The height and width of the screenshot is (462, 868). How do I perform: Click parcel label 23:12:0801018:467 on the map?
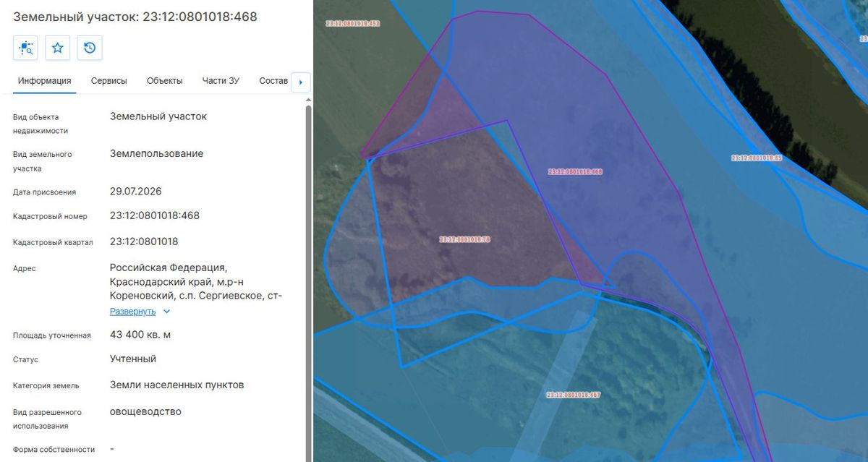tap(574, 395)
